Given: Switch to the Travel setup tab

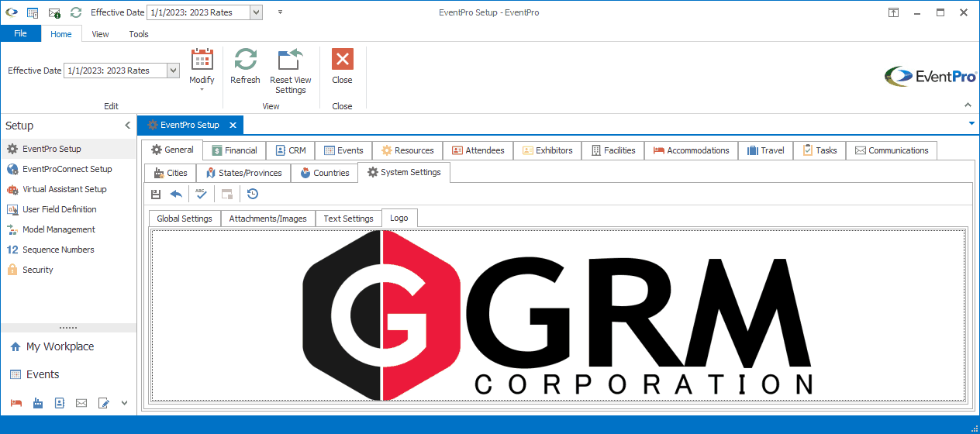Looking at the screenshot, I should (x=766, y=150).
